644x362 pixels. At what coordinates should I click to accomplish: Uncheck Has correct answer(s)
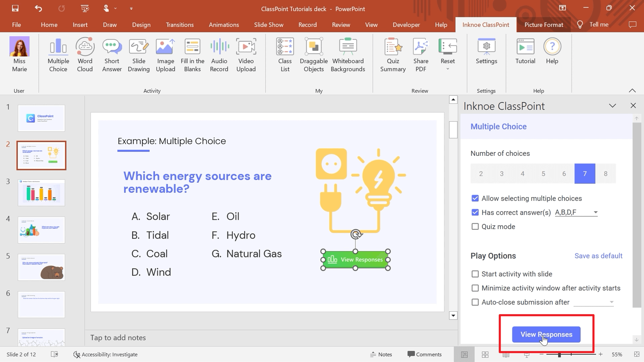point(475,212)
